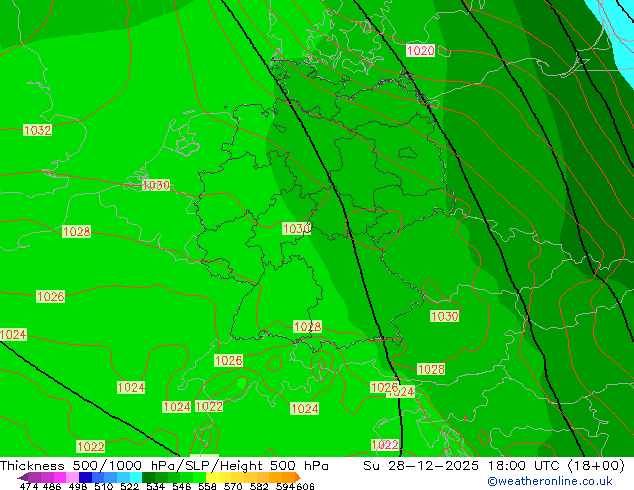
Task: Click the 1032 isobar label over England
Action: click(38, 130)
